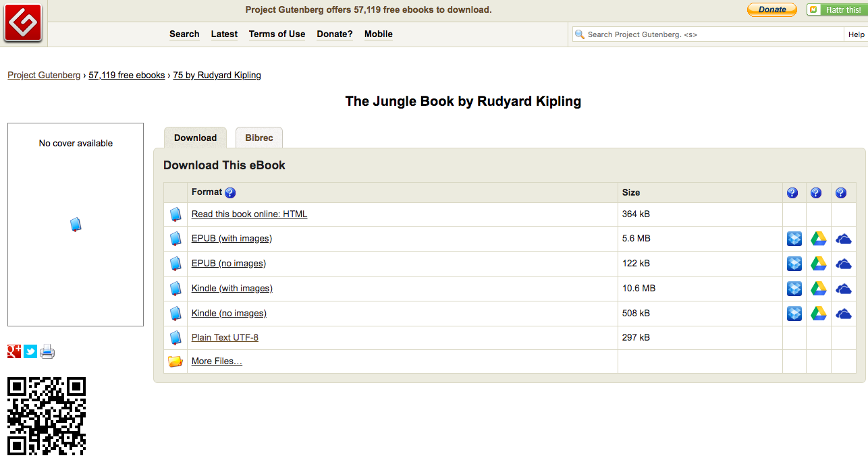868x464 pixels.
Task: Upload EPUB no images to OneDrive
Action: 843,264
